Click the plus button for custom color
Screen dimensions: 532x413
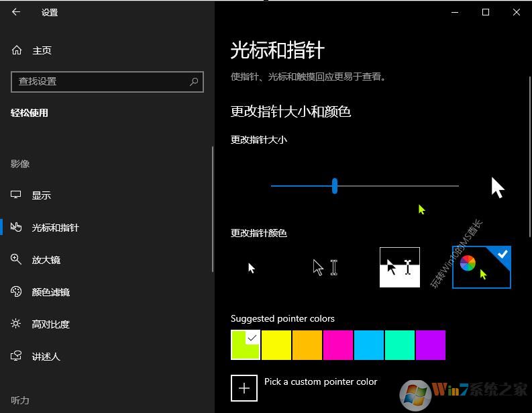coord(244,388)
